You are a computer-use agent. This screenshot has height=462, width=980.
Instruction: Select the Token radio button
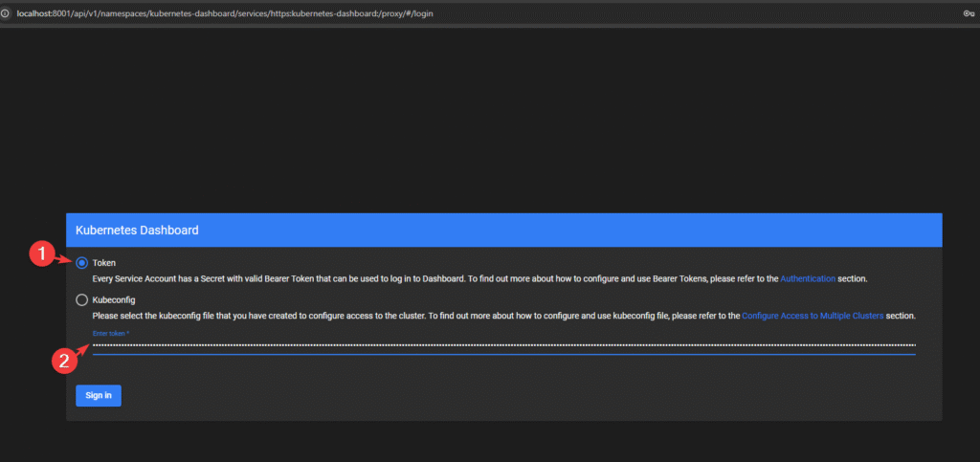coord(81,263)
